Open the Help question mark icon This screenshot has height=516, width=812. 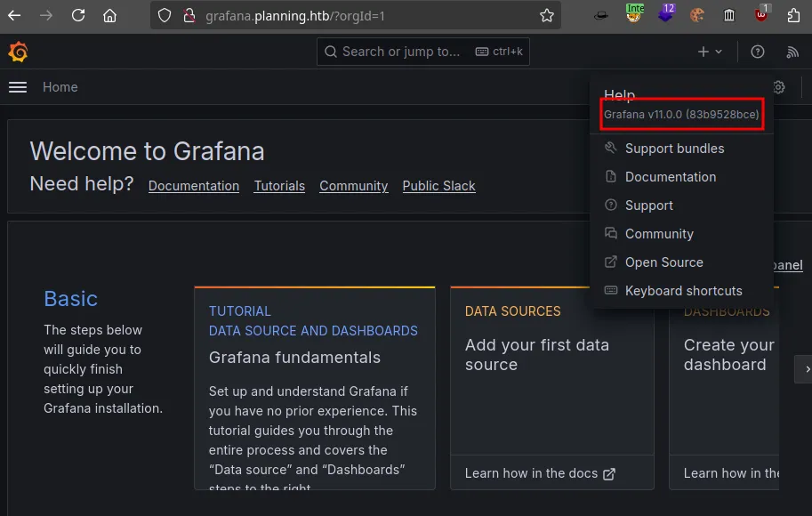tap(757, 52)
